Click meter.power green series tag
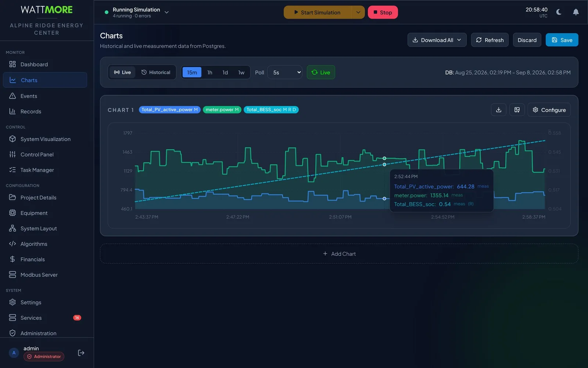The height and width of the screenshot is (368, 588). pyautogui.click(x=222, y=110)
